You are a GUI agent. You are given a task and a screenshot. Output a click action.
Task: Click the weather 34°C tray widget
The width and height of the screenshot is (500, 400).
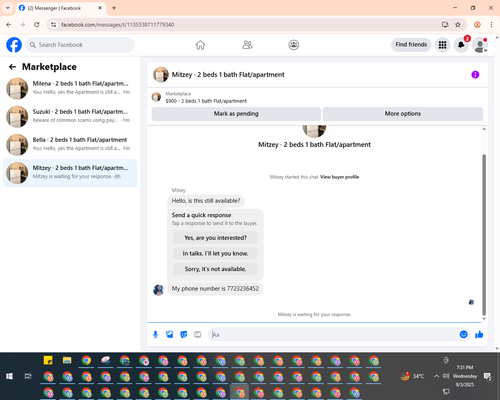pos(412,376)
